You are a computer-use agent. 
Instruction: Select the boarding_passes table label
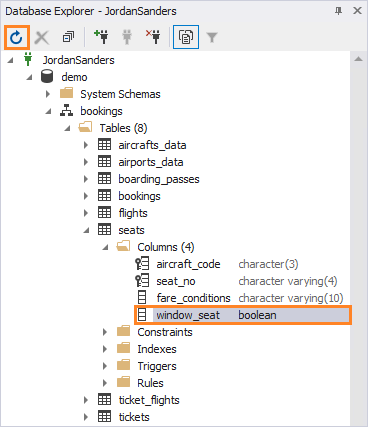(159, 179)
